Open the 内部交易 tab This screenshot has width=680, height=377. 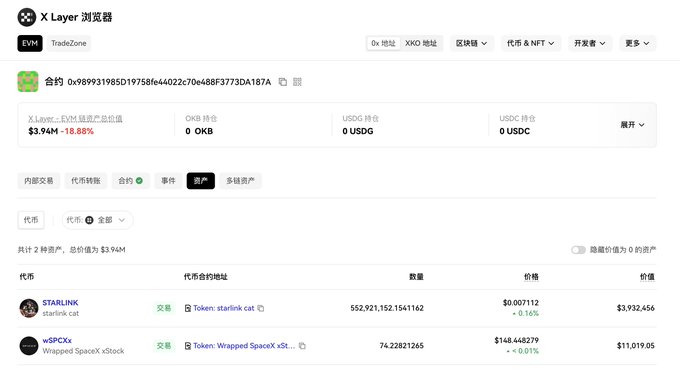tap(39, 180)
